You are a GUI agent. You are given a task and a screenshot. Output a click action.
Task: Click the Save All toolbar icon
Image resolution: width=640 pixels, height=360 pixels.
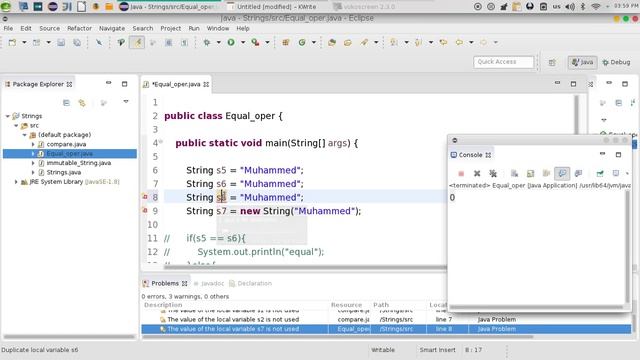[77, 42]
